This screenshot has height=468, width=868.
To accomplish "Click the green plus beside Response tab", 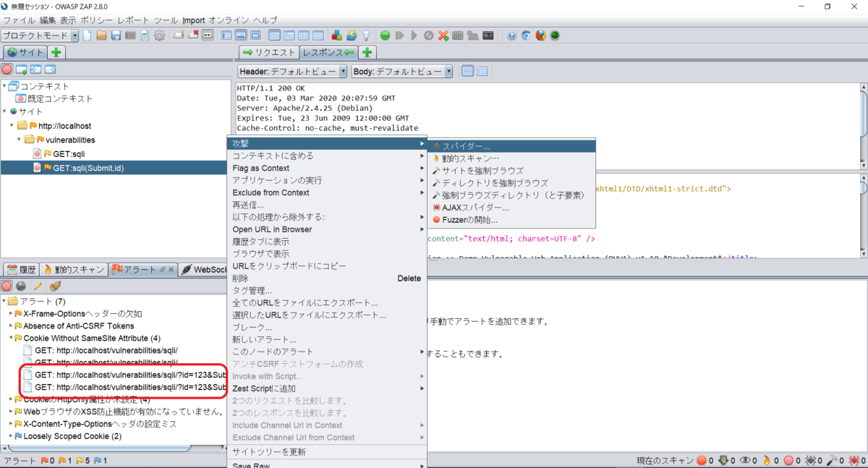I will [x=367, y=53].
